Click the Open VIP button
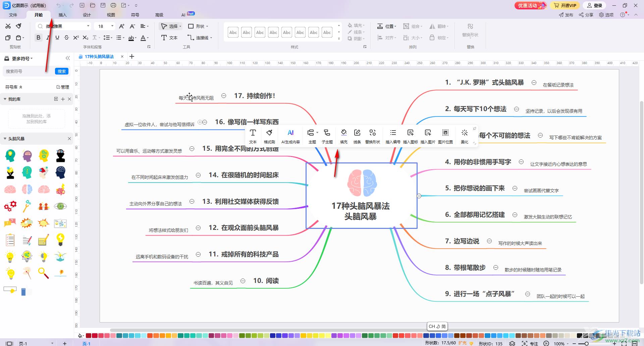The height and width of the screenshot is (346, 644). 565,5
